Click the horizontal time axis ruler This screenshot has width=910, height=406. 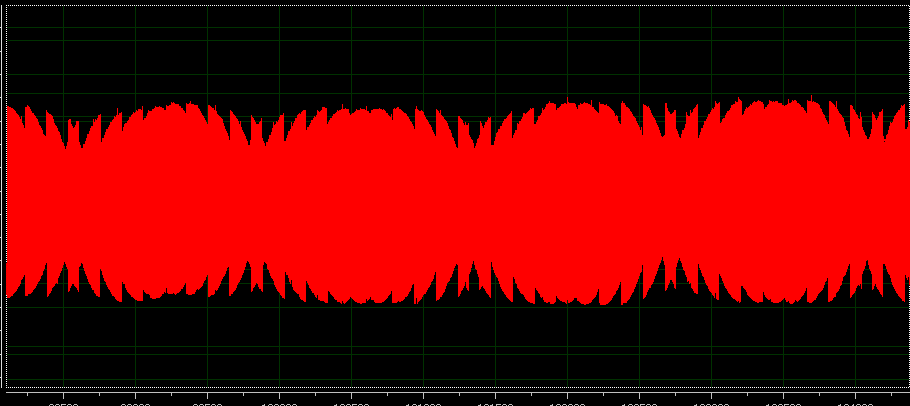point(458,398)
